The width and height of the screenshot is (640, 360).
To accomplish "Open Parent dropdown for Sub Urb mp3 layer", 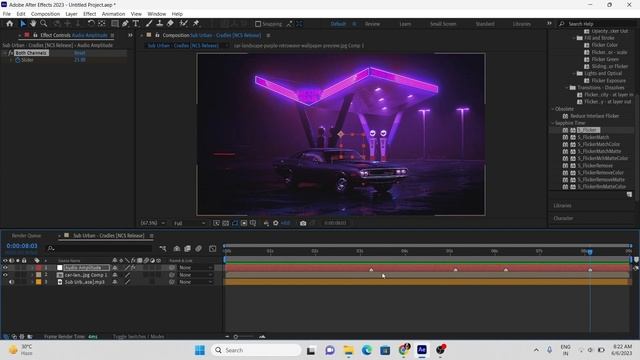I will 196,282.
